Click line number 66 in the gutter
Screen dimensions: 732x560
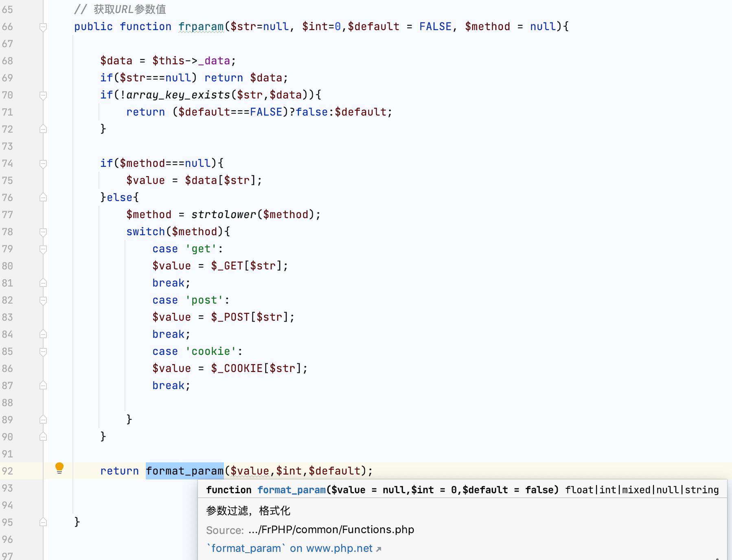point(7,27)
